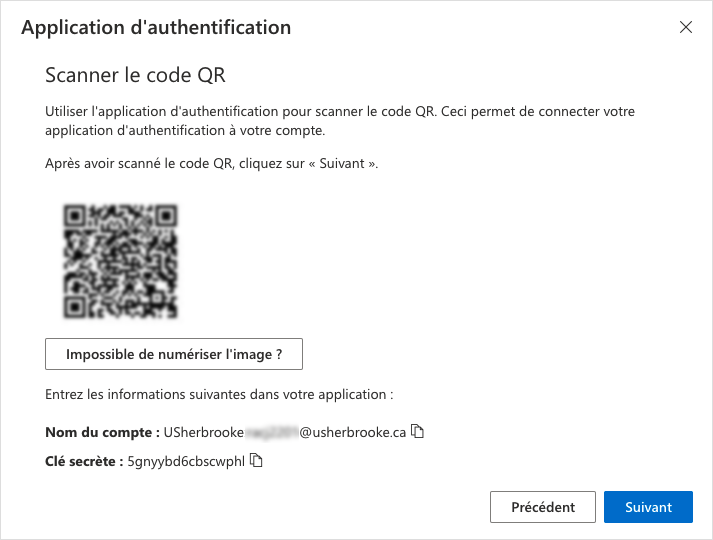
Task: Click the USherbrooke account name prefix text
Action: (204, 432)
